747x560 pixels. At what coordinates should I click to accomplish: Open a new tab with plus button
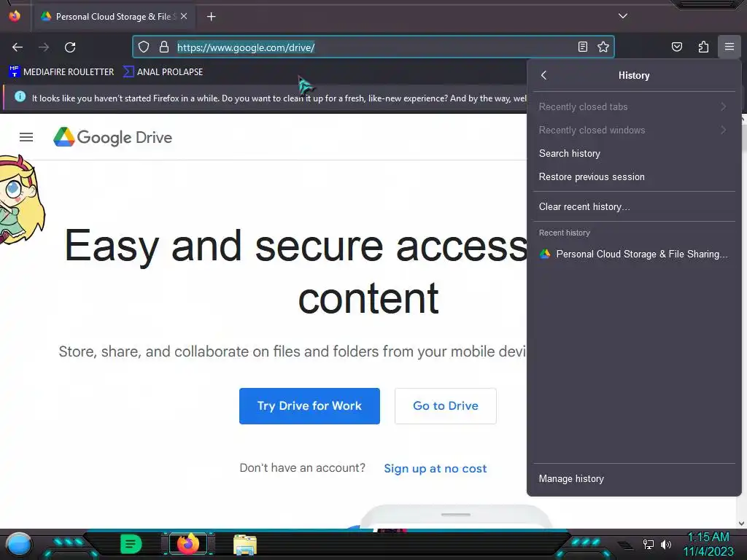(x=211, y=17)
